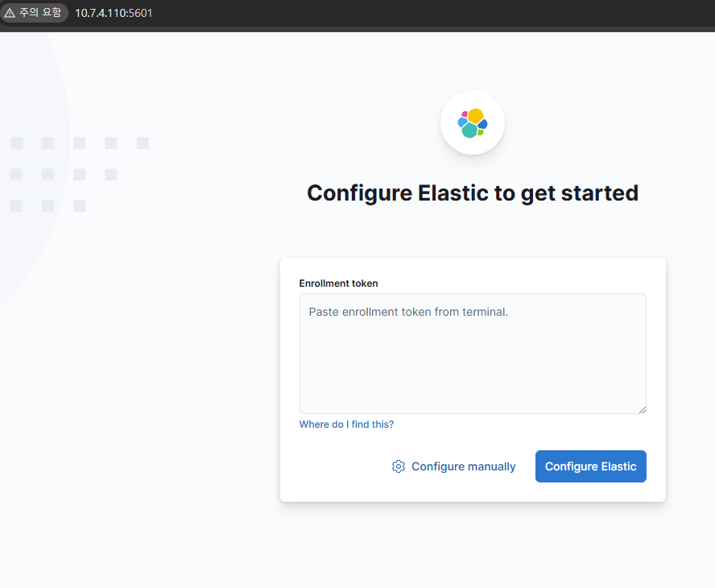Click the 'Configure Elastic to get started' heading
Screen dimensions: 715x588
tap(473, 193)
